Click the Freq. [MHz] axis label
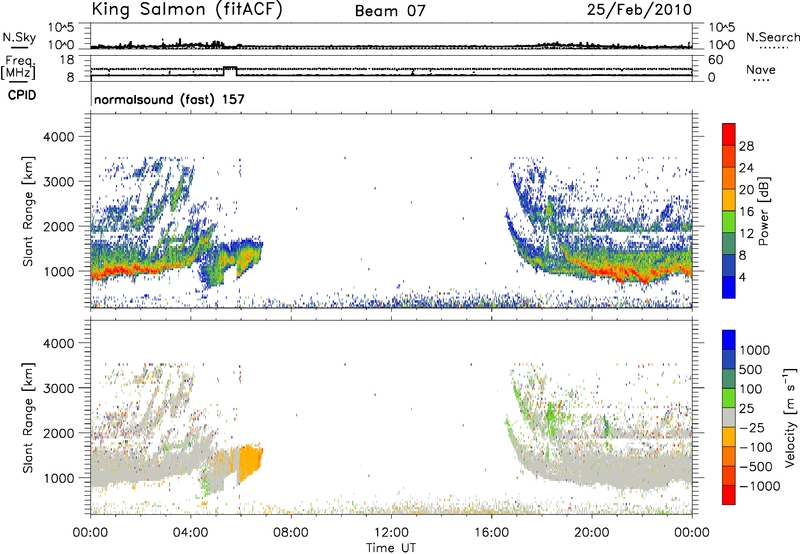The height and width of the screenshot is (554, 800). click(19, 67)
